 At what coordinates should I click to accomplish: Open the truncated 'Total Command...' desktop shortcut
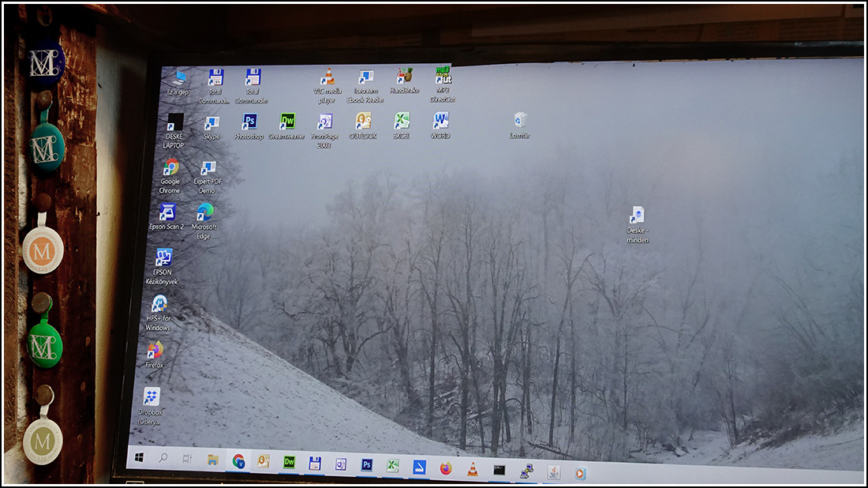click(215, 86)
